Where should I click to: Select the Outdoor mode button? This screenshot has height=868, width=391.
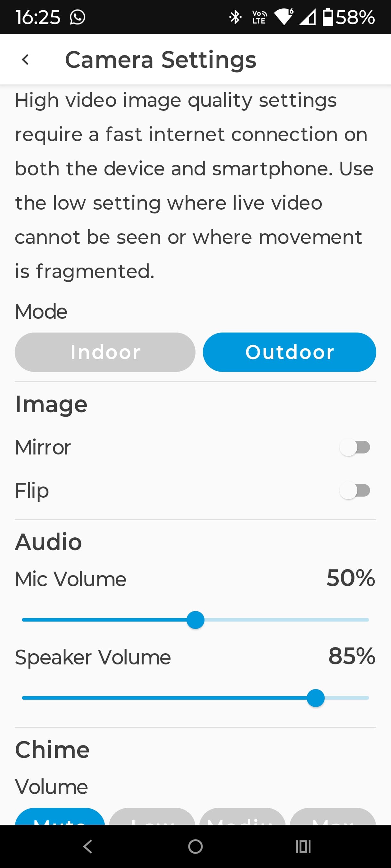coord(289,352)
